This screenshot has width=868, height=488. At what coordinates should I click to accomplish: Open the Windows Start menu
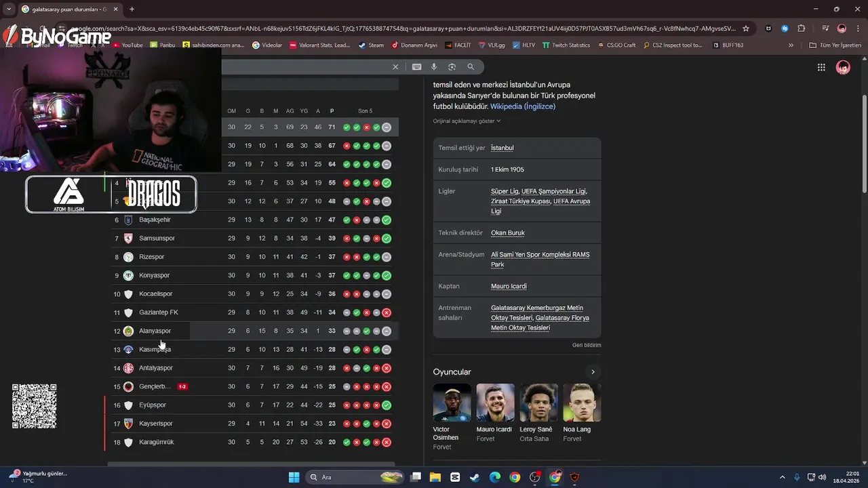[294, 477]
